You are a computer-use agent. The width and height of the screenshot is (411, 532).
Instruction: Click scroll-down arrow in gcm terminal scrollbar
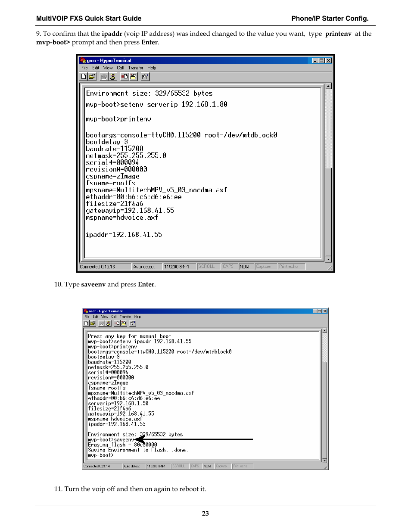(x=328, y=259)
